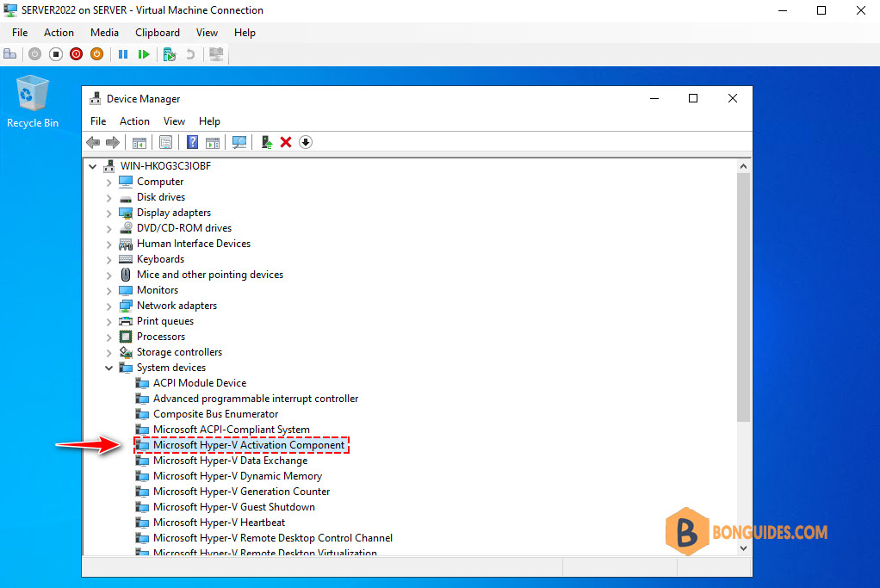Click the tree scrollbar down arrow
Screen dimensions: 880x588
pos(744,548)
